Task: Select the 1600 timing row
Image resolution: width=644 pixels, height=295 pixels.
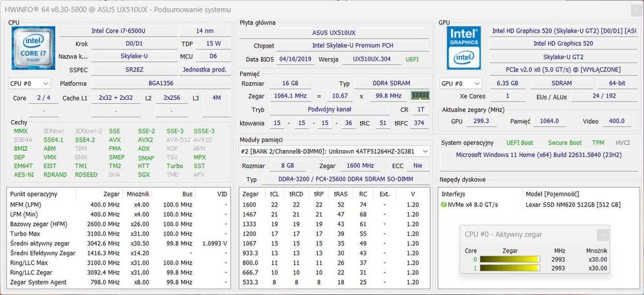Action: coord(334,205)
